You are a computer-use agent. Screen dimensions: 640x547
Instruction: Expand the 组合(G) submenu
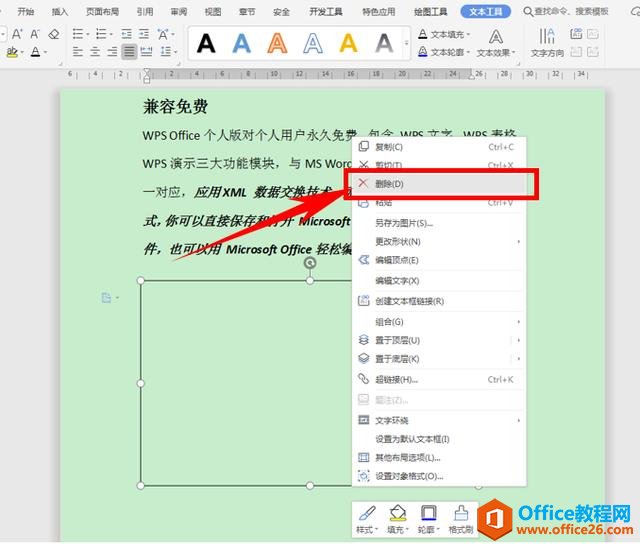point(439,322)
